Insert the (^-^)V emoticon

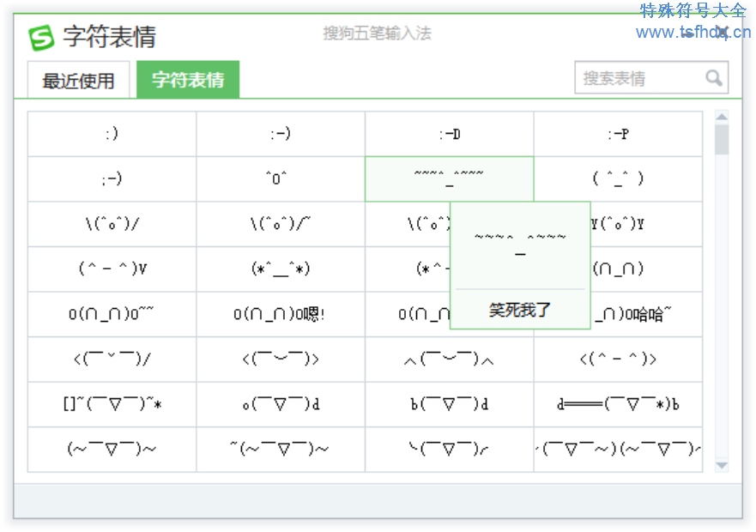point(112,269)
